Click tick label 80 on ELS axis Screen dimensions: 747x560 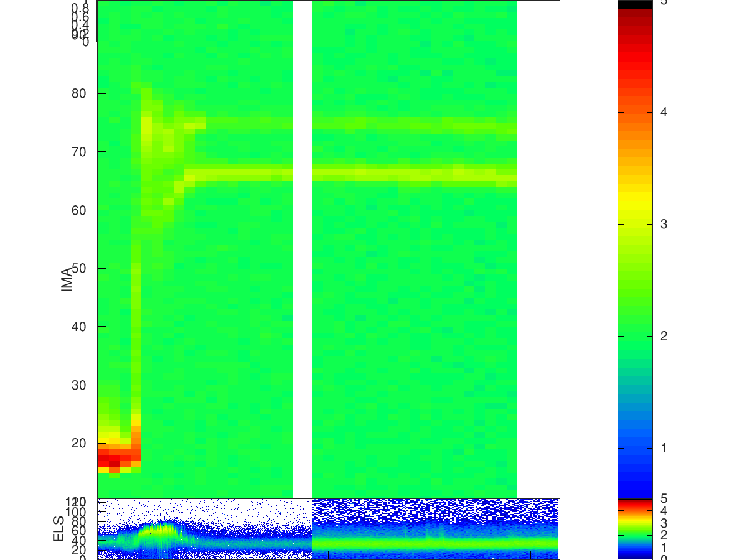click(x=79, y=521)
